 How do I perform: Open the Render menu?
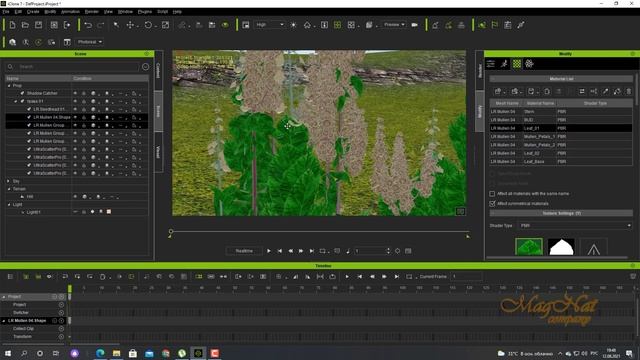91,12
